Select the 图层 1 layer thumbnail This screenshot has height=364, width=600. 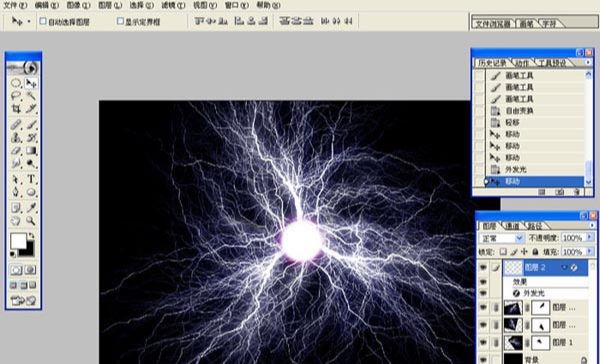click(x=513, y=343)
